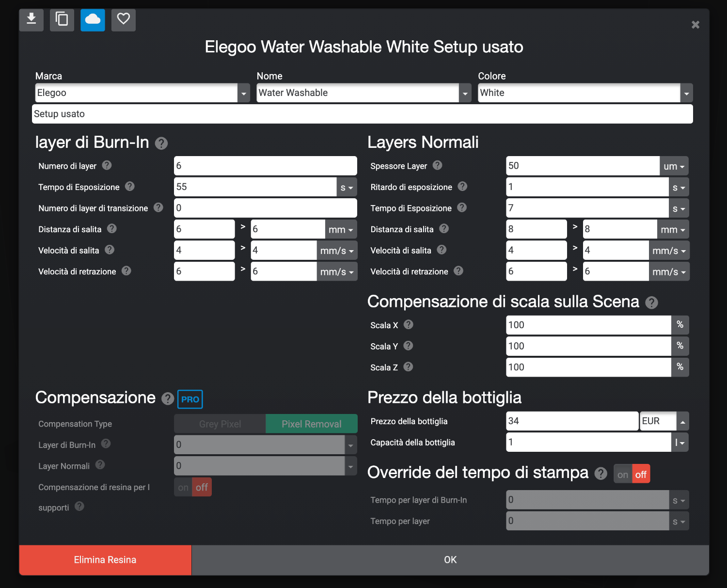This screenshot has height=588, width=727.
Task: Click the cloud upload icon
Action: pos(93,19)
